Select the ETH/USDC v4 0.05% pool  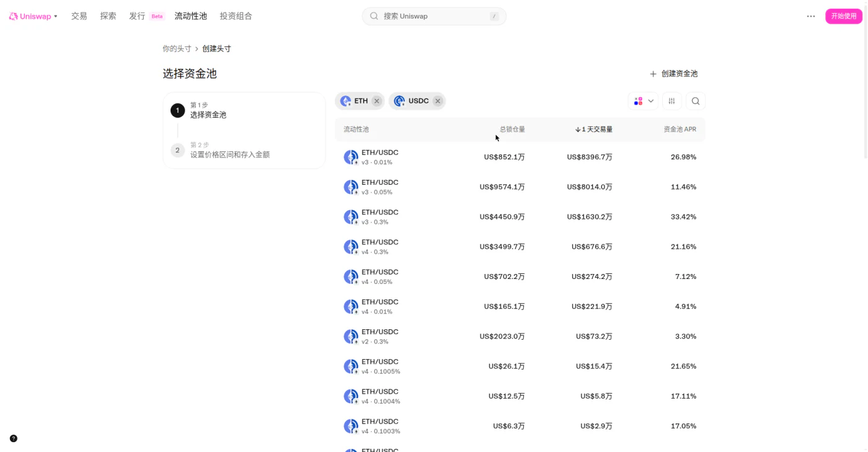pos(520,277)
